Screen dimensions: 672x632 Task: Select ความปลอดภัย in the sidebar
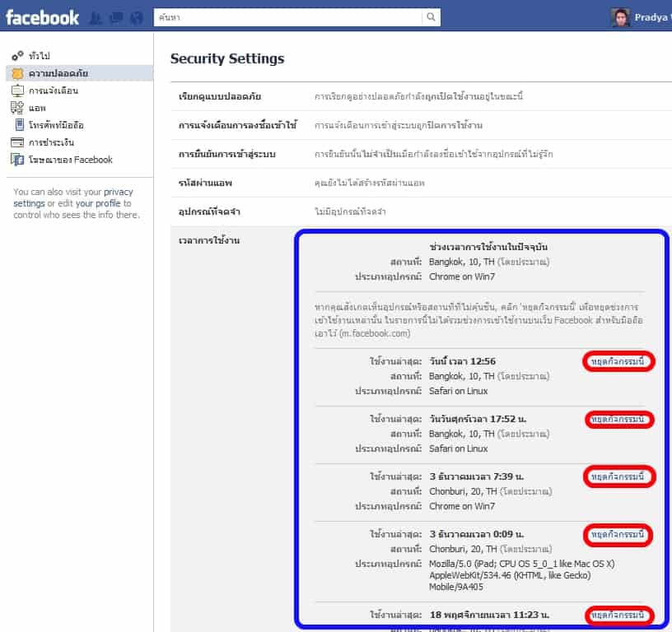pyautogui.click(x=58, y=73)
